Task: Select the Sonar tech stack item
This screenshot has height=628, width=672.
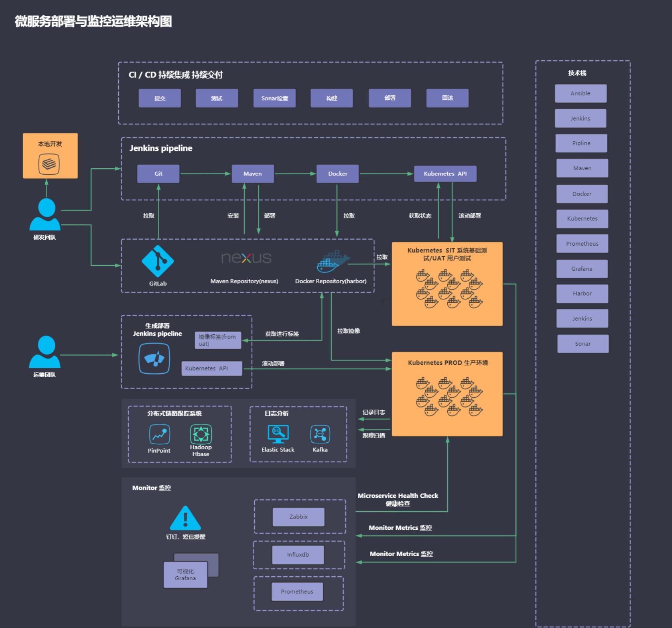Action: pos(583,344)
